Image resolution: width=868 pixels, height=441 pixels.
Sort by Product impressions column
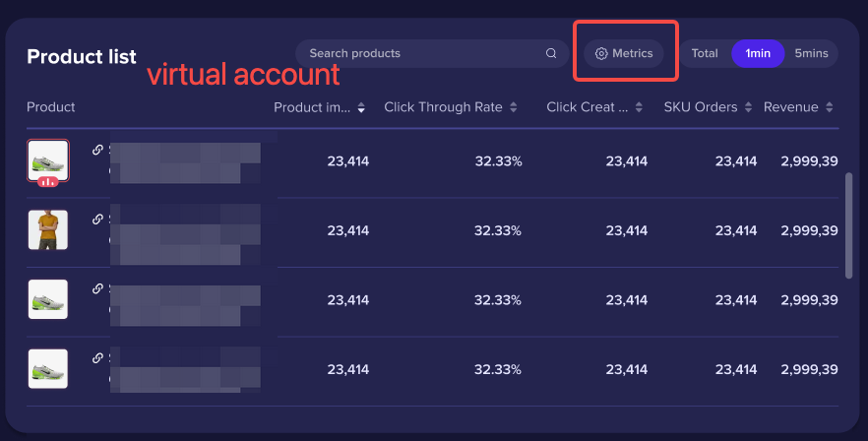tap(361, 107)
